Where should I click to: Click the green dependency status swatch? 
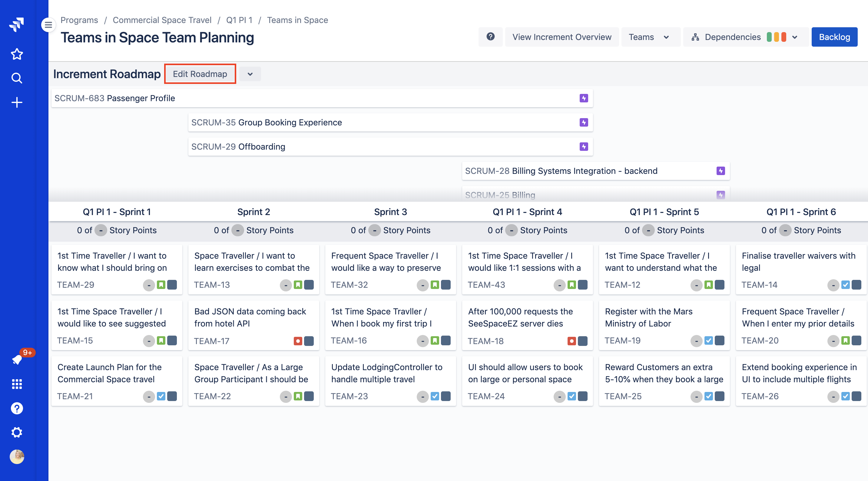(769, 37)
